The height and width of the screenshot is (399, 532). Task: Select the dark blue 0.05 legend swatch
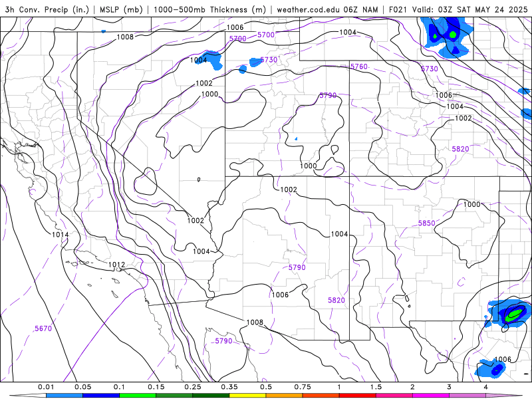pyautogui.click(x=101, y=396)
